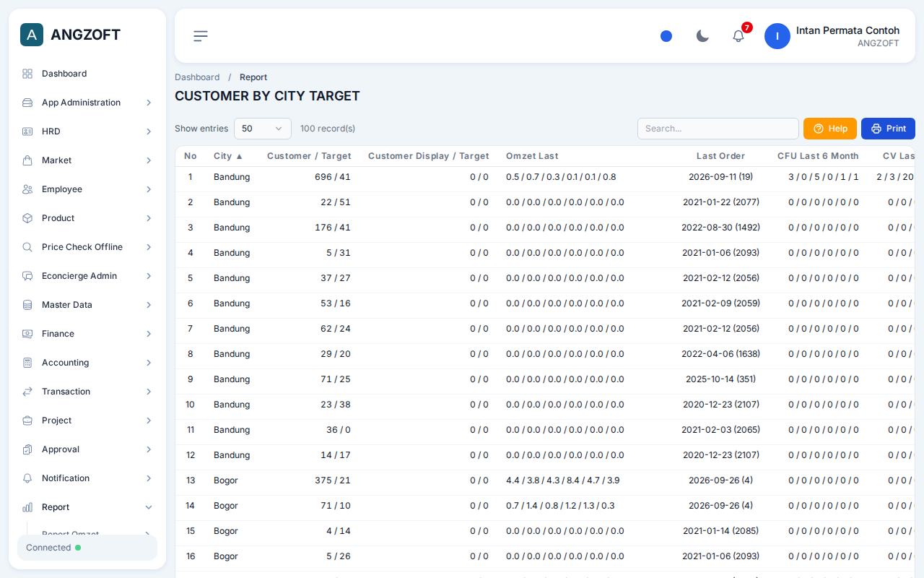This screenshot has width=924, height=578.
Task: Click the Master Data database icon
Action: pos(27,305)
